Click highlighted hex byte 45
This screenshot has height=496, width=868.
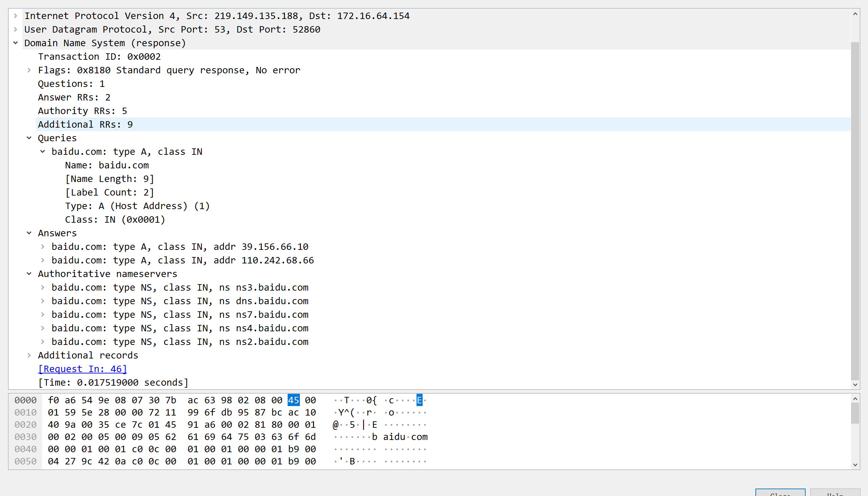(x=293, y=400)
